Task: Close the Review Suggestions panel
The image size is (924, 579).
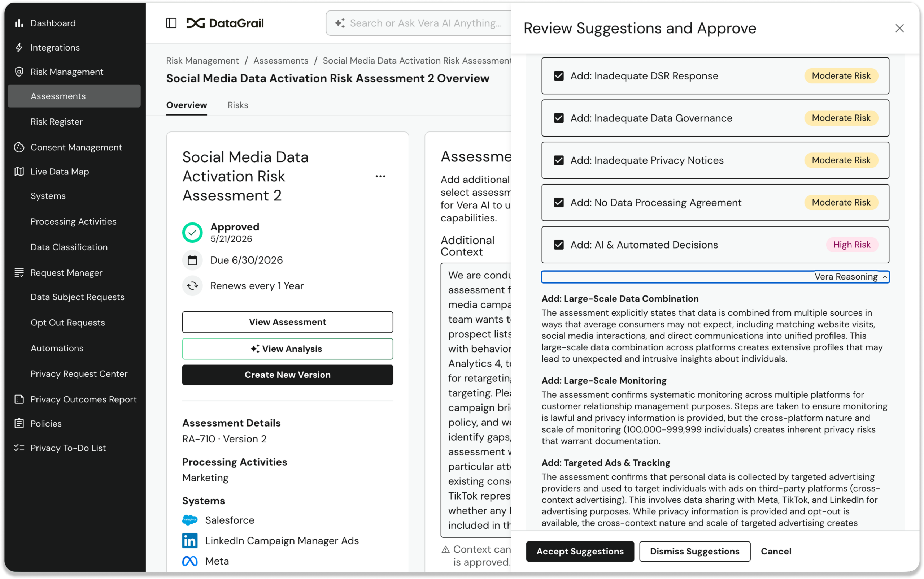Action: 899,28
